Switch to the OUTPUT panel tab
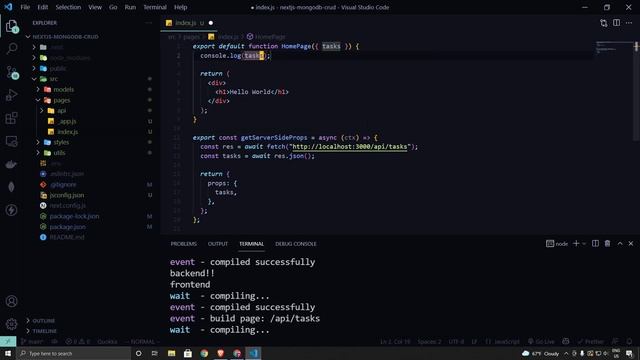 tap(218, 244)
